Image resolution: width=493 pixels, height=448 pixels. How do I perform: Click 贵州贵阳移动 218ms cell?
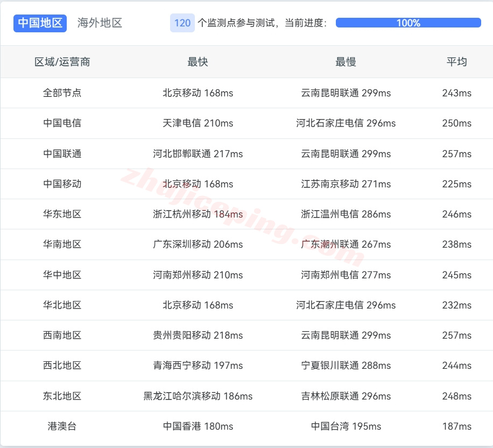pos(198,335)
